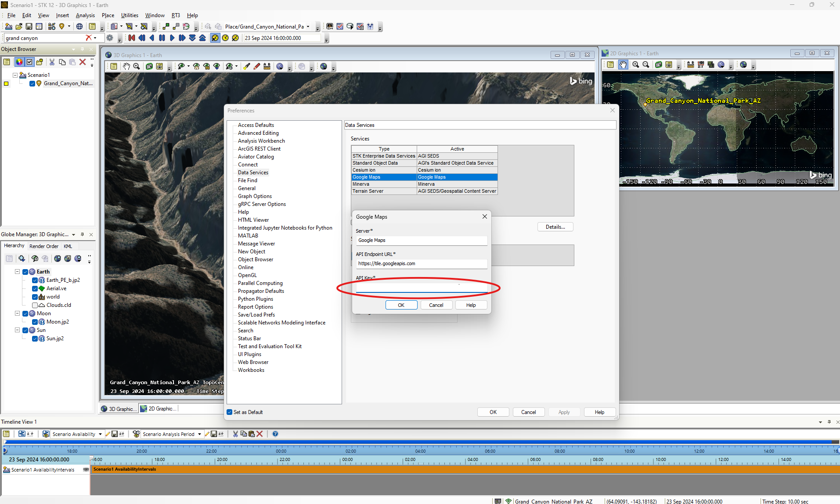Image resolution: width=840 pixels, height=504 pixels.
Task: Open the Utilities menu
Action: coord(130,15)
